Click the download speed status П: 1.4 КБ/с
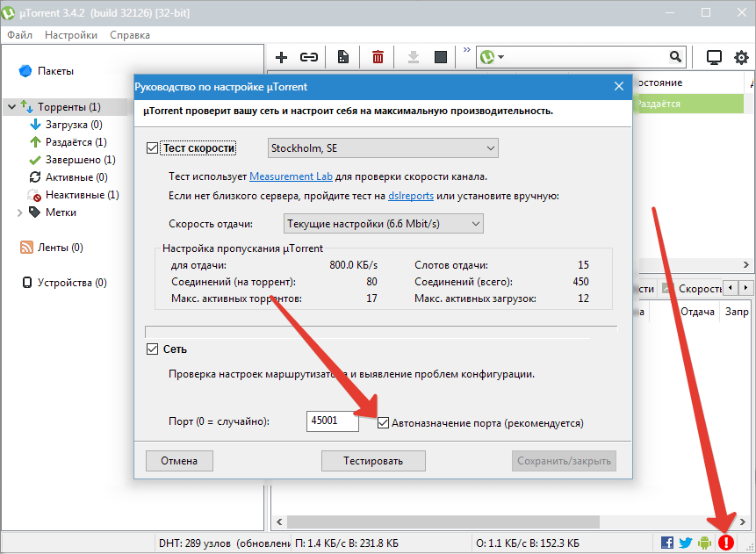Viewport: 756px width, 554px height. [347, 543]
